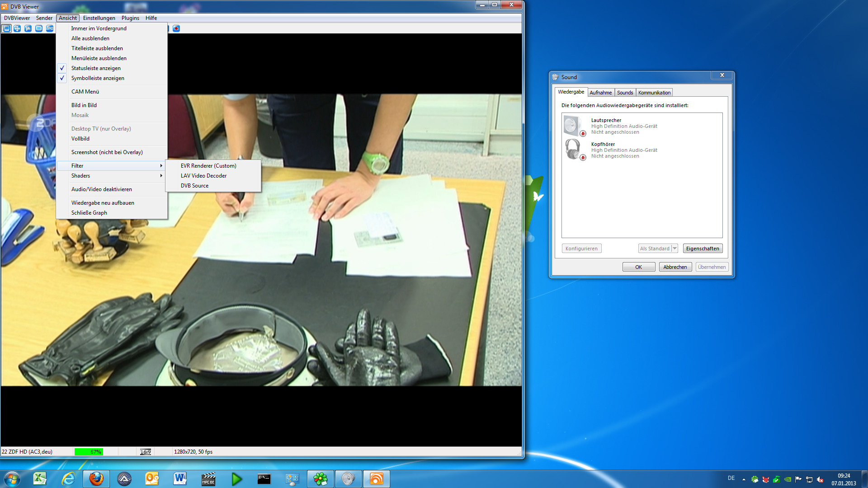The image size is (868, 488).
Task: Launch MPC-BE player from the taskbar
Action: [x=208, y=479]
